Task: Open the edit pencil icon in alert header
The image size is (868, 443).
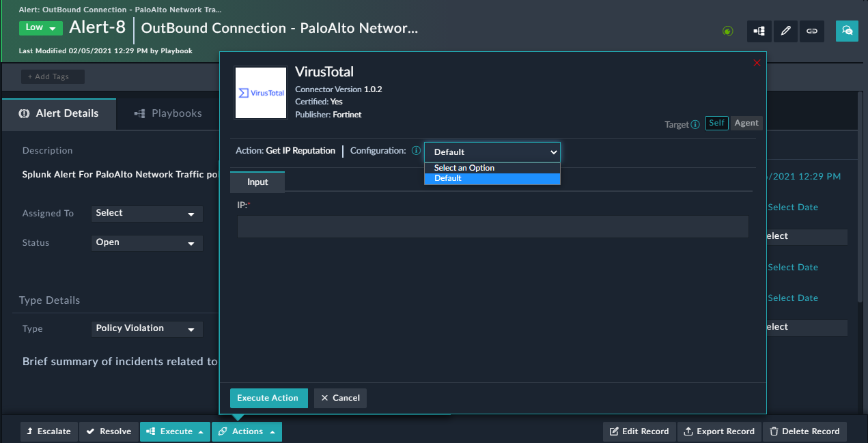Action: [x=785, y=31]
